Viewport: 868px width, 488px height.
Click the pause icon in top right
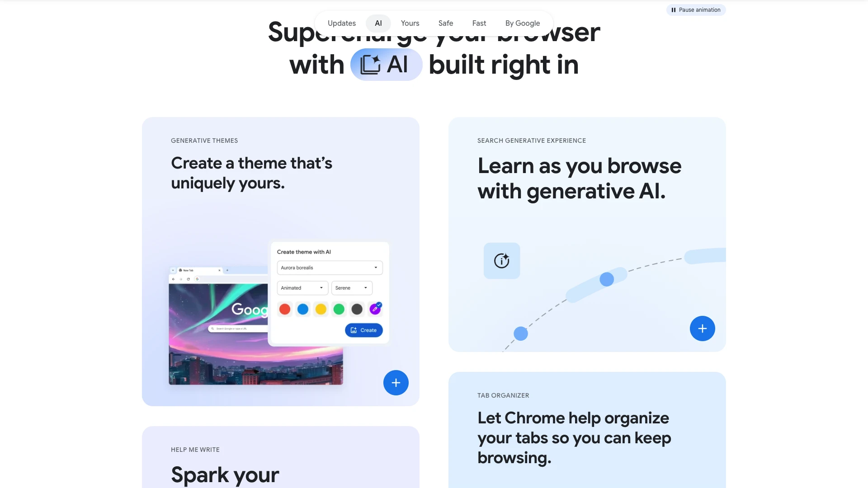[674, 9]
